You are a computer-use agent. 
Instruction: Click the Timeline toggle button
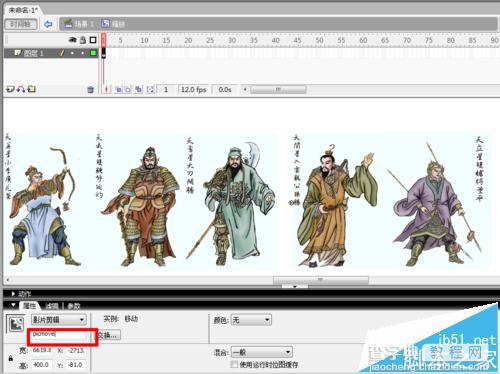pos(21,24)
